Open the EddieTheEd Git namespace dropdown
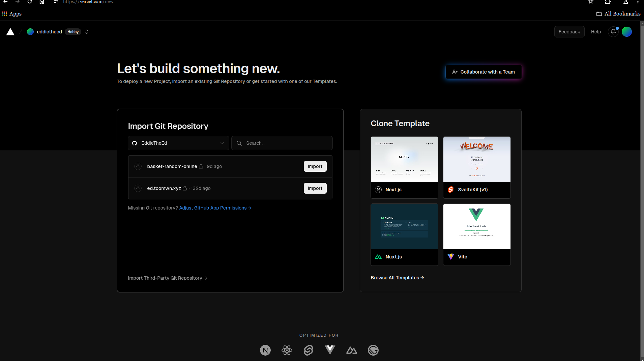644x361 pixels. coord(178,143)
